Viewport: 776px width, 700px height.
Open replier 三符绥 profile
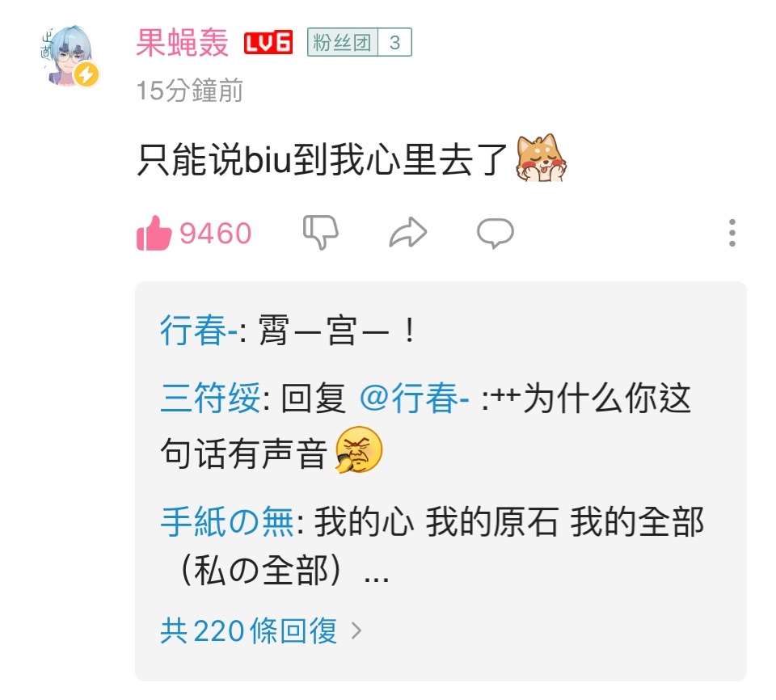(x=210, y=398)
